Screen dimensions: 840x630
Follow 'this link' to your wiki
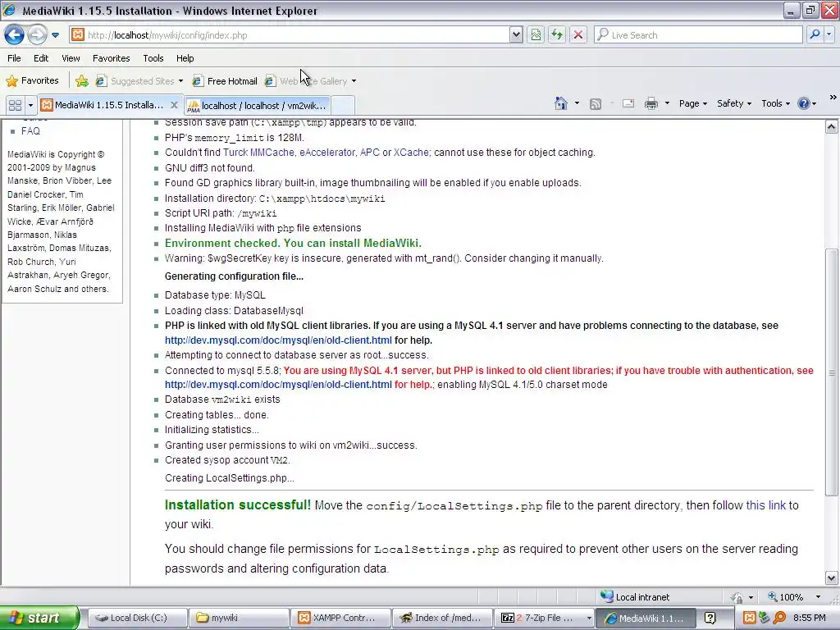tap(765, 505)
